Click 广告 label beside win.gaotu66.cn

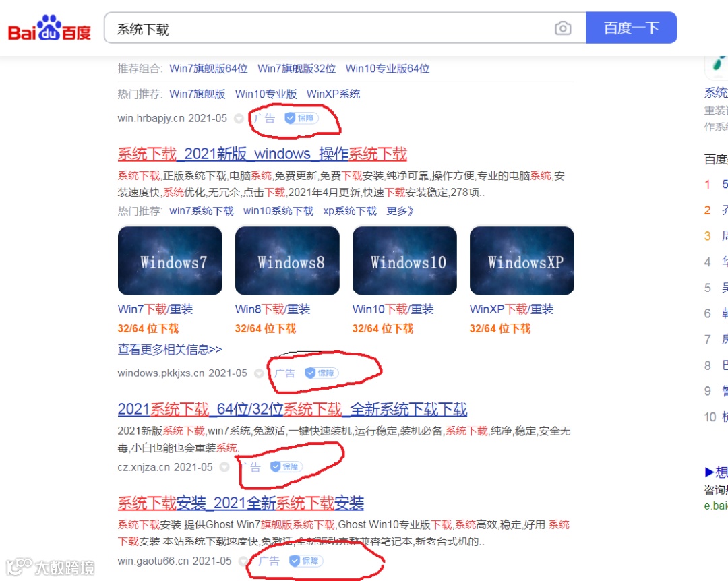coord(269,561)
